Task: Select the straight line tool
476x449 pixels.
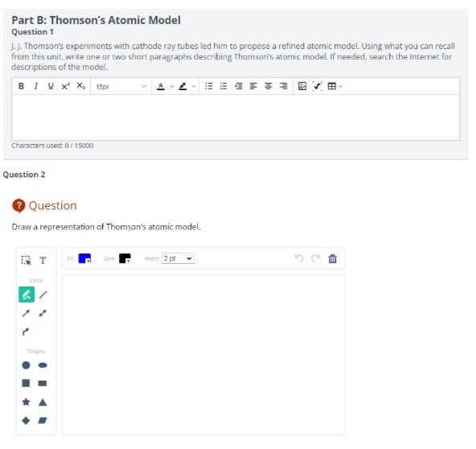Action: click(x=43, y=295)
